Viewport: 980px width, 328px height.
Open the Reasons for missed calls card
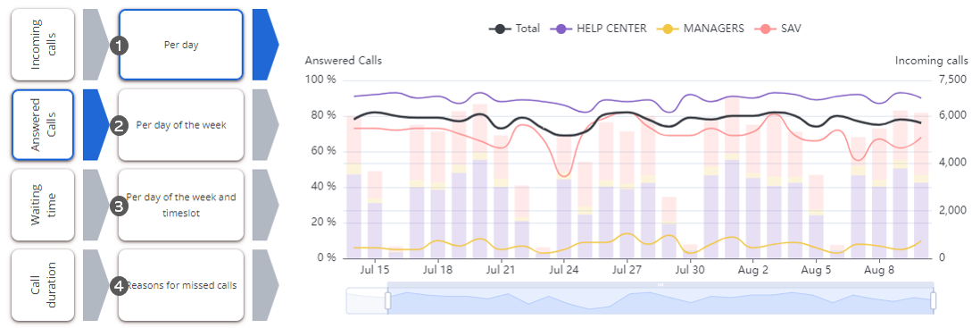click(180, 285)
